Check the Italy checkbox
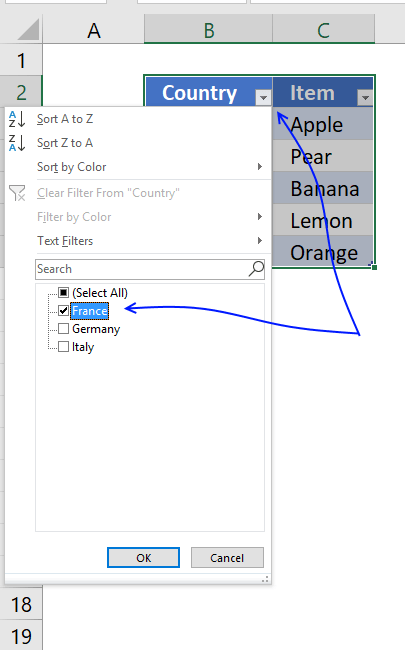This screenshot has width=405, height=650. 63,347
